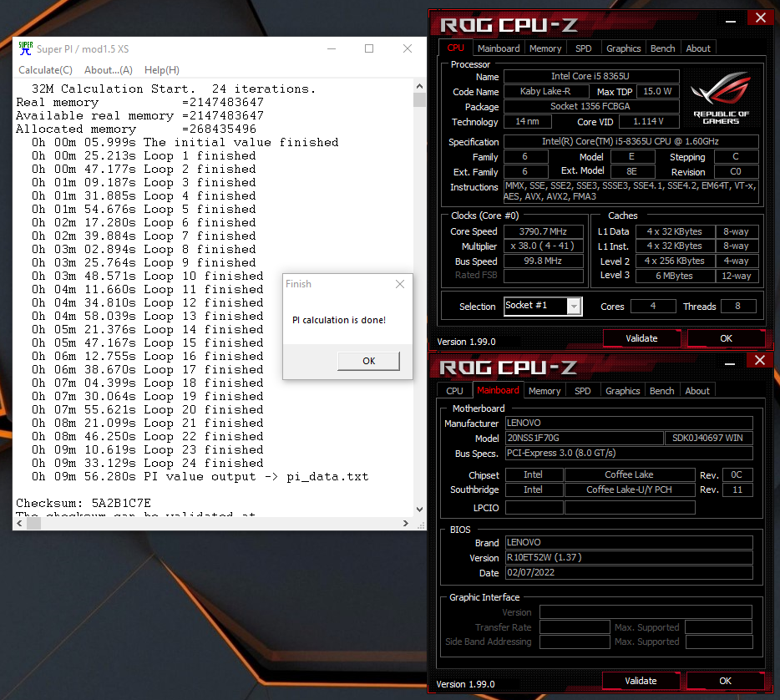Click the Super PI horizontal scrollbar thumb
780x700 pixels.
click(33, 524)
